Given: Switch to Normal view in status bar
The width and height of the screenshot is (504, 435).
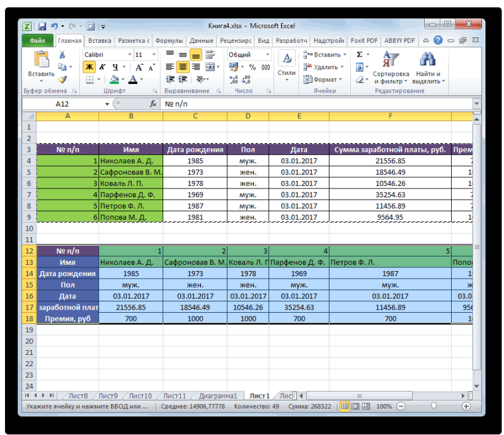Looking at the screenshot, I should (x=345, y=407).
